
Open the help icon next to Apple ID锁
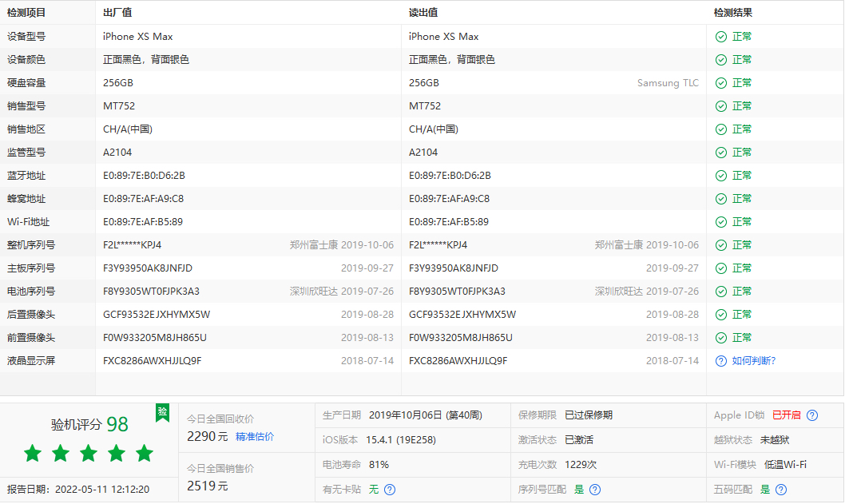click(x=811, y=415)
